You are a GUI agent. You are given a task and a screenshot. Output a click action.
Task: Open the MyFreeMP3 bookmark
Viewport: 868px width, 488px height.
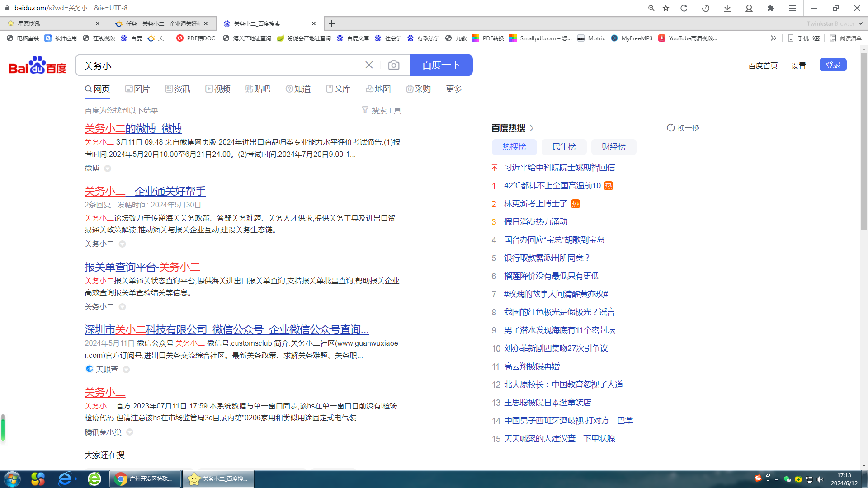(632, 38)
